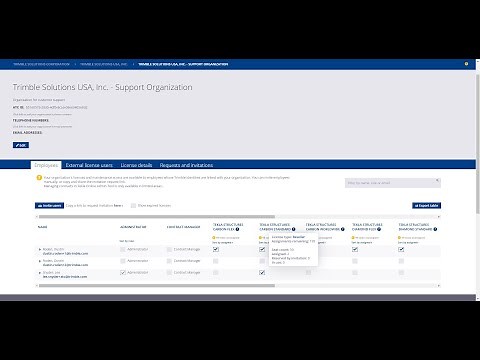Switch to the Employees tab
The image size is (480, 360).
46,165
